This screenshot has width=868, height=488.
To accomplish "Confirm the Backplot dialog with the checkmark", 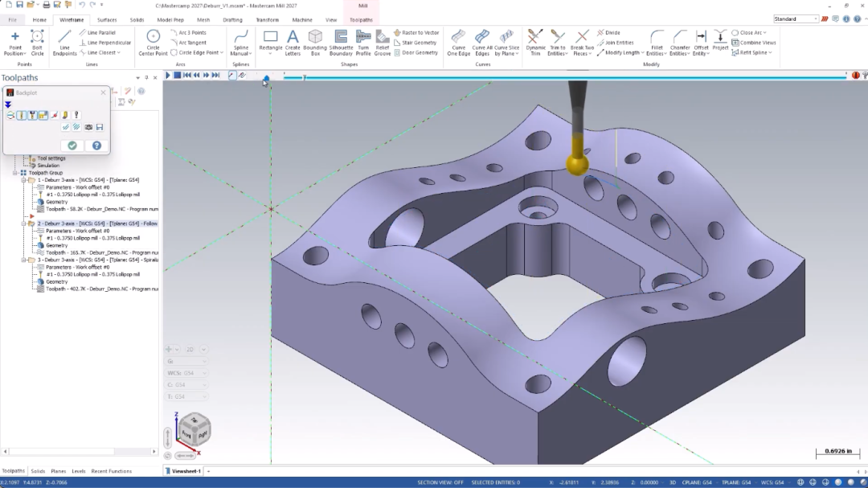I will click(72, 146).
